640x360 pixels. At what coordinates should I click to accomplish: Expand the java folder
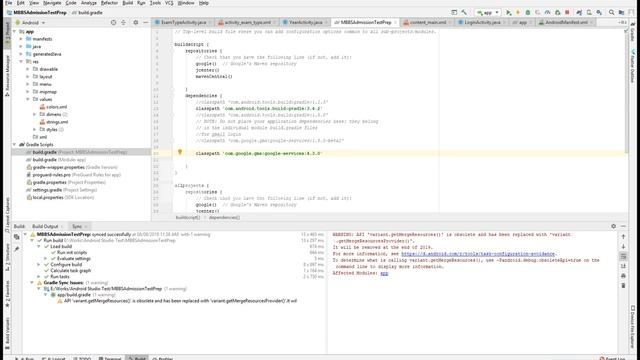21,47
